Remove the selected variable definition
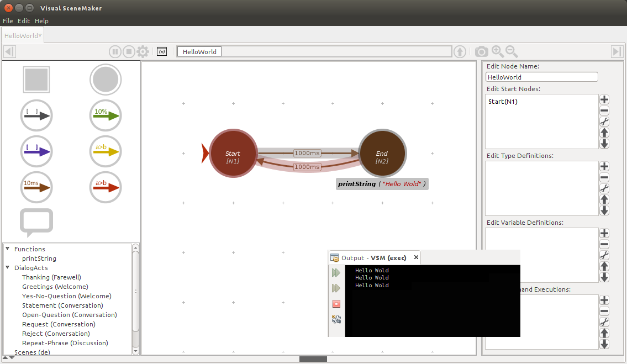Image resolution: width=627 pixels, height=364 pixels. click(604, 244)
